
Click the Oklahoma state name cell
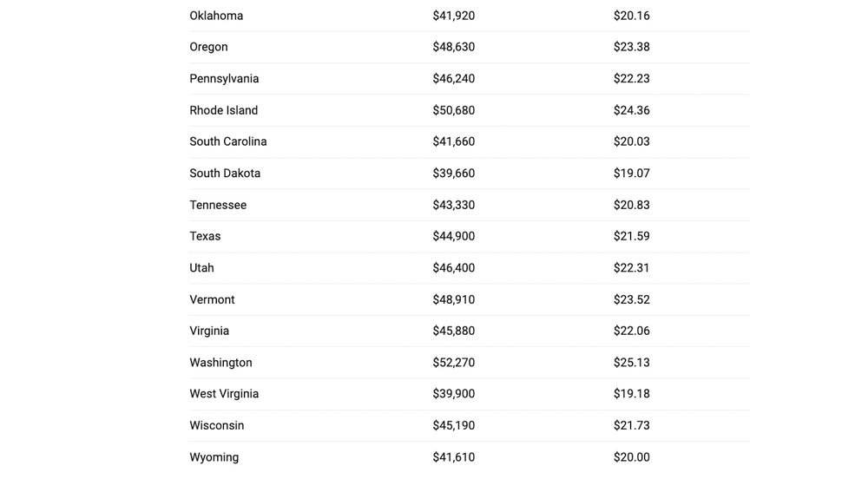tap(216, 16)
